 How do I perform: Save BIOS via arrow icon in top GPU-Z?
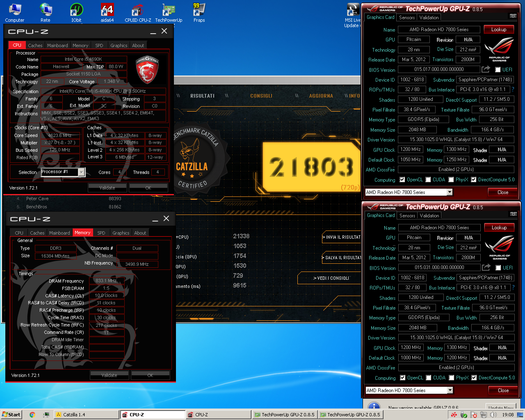pos(486,69)
